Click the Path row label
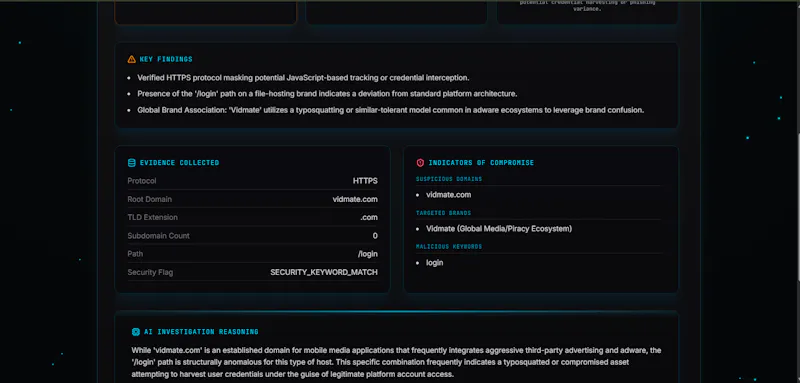The image size is (800, 383). click(135, 254)
